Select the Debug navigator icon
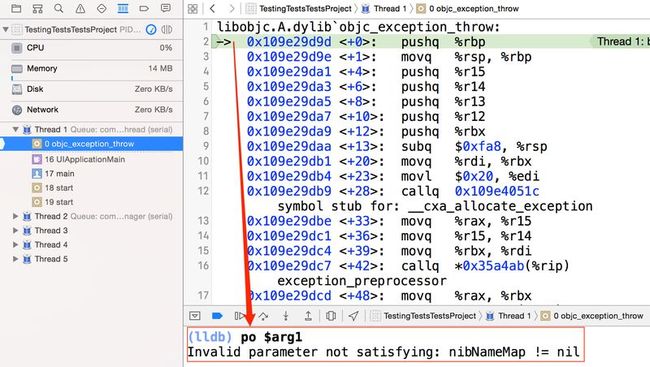650x367 pixels. click(x=123, y=8)
